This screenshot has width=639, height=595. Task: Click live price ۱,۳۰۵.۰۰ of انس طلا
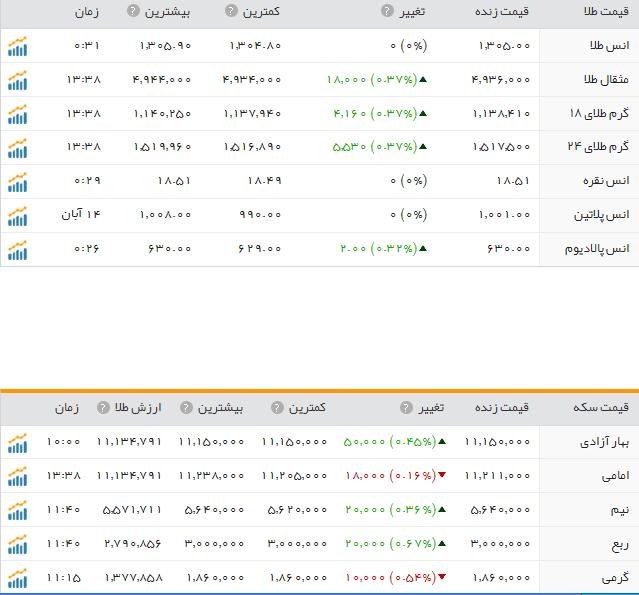pyautogui.click(x=505, y=45)
